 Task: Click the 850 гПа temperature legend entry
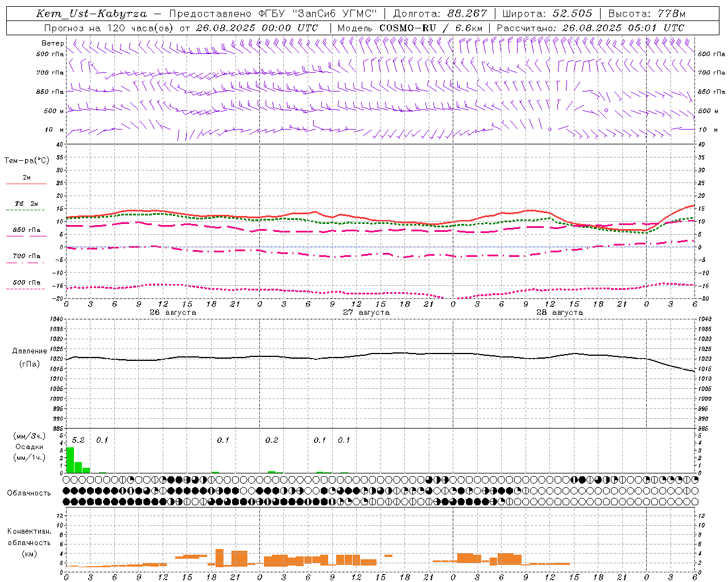click(26, 230)
